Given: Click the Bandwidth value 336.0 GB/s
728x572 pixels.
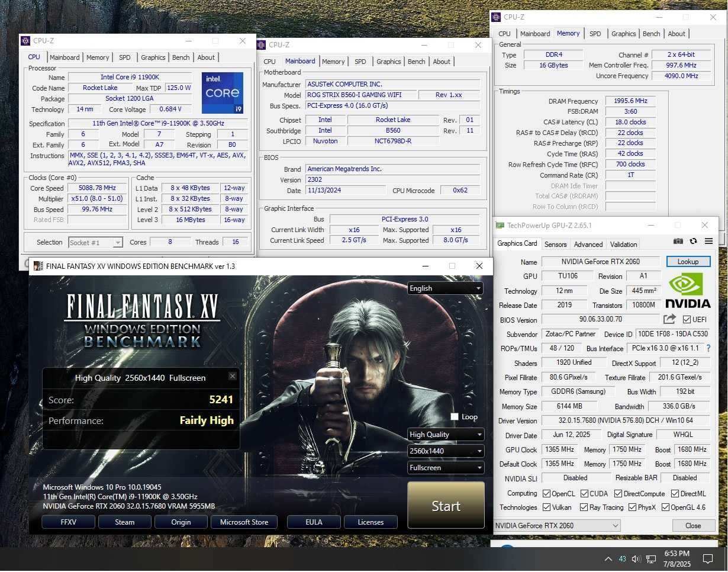Looking at the screenshot, I should click(x=679, y=406).
